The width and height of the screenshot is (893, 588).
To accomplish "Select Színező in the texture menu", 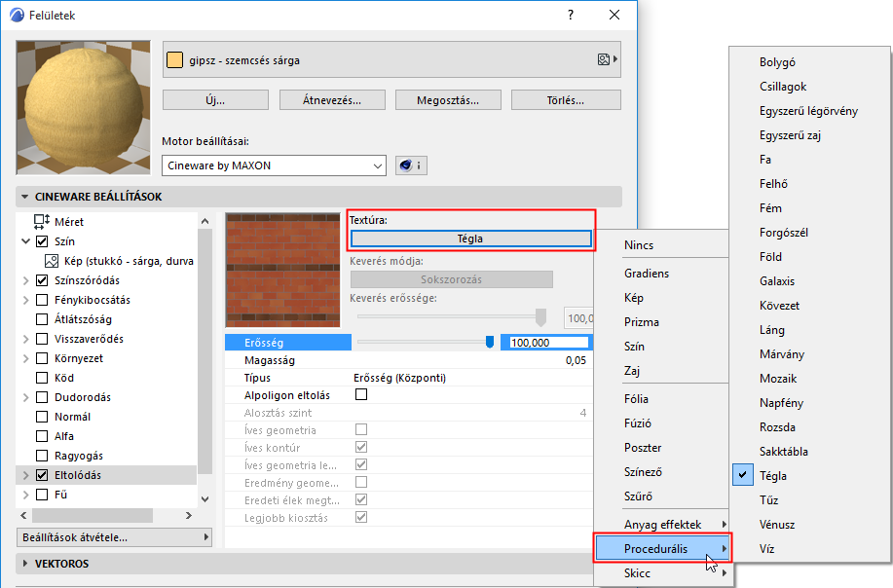I will point(643,472).
